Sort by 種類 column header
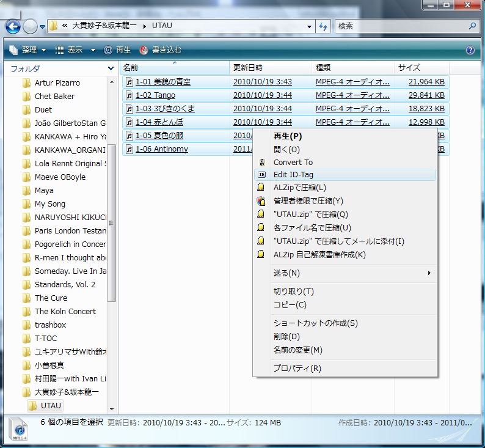This screenshot has width=485, height=448. (353, 67)
